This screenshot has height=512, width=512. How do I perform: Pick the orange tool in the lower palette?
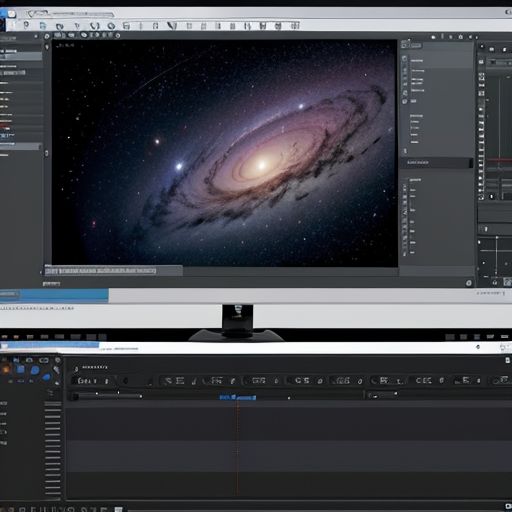(6, 369)
